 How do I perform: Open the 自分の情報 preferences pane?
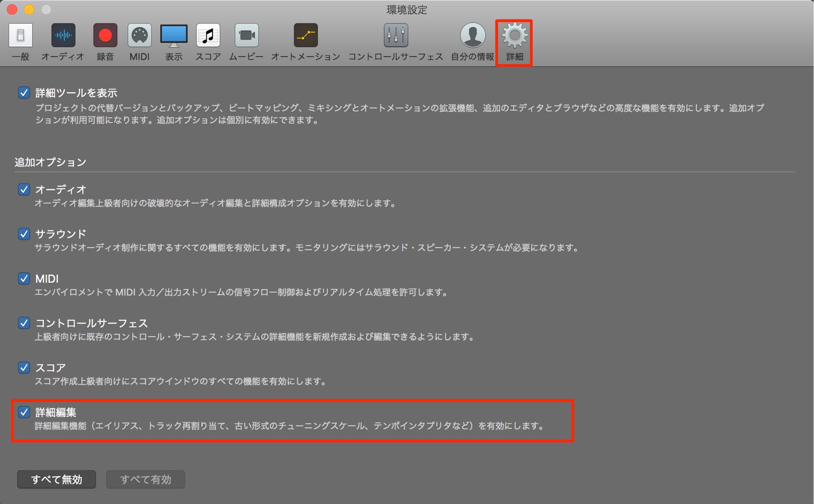472,42
